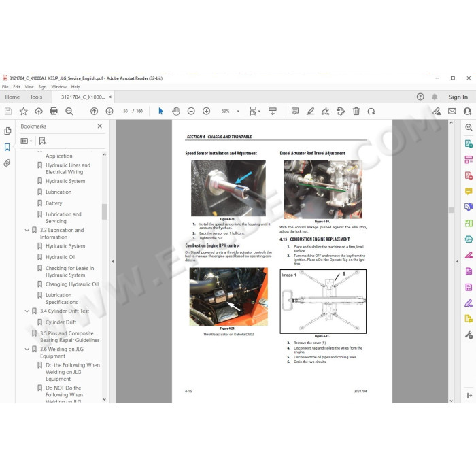476x476 pixels.
Task: Print the document
Action: coord(54,112)
